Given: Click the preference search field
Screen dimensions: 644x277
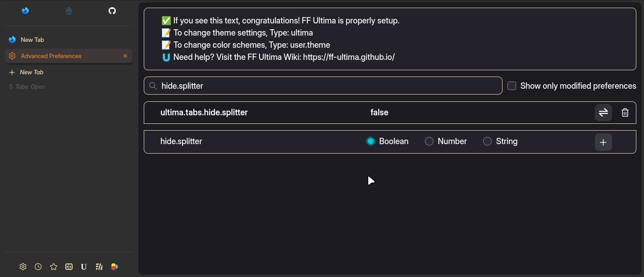Looking at the screenshot, I should pyautogui.click(x=329, y=86).
